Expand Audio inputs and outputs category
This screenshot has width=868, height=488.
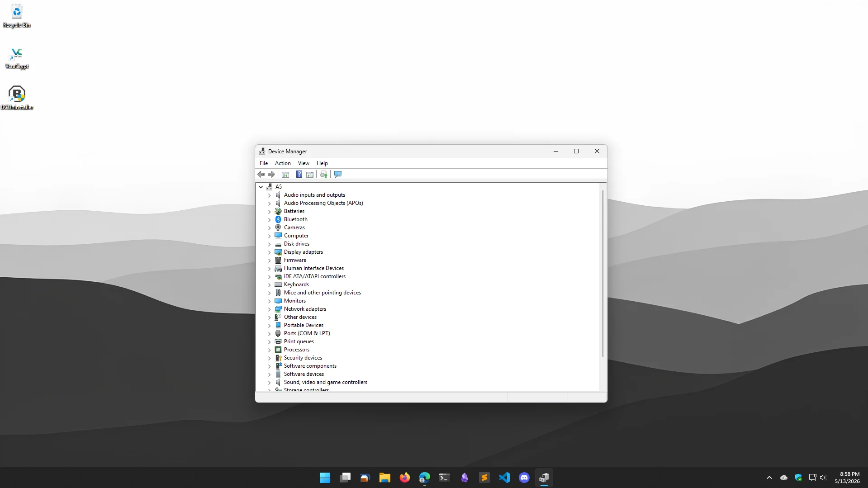tap(270, 195)
